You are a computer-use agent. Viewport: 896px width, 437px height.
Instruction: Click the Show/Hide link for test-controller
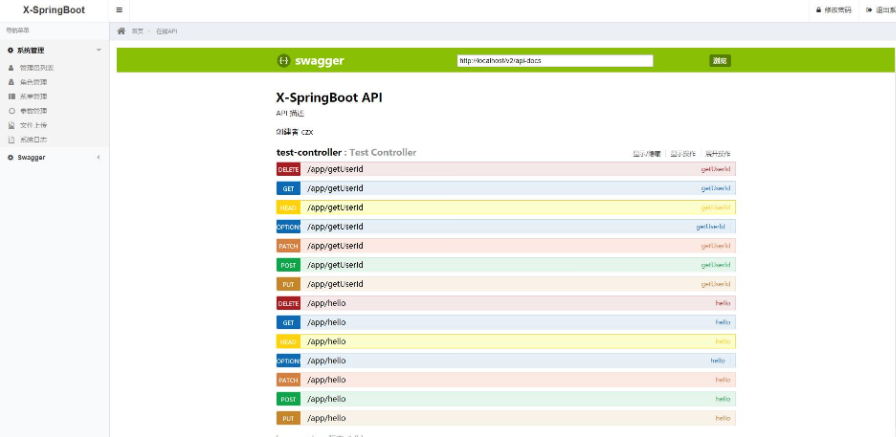[x=646, y=154]
